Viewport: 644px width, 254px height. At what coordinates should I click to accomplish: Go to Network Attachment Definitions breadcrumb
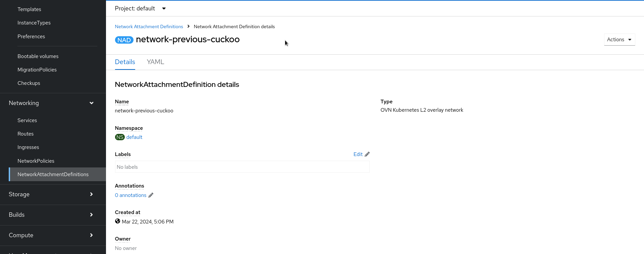pos(149,27)
